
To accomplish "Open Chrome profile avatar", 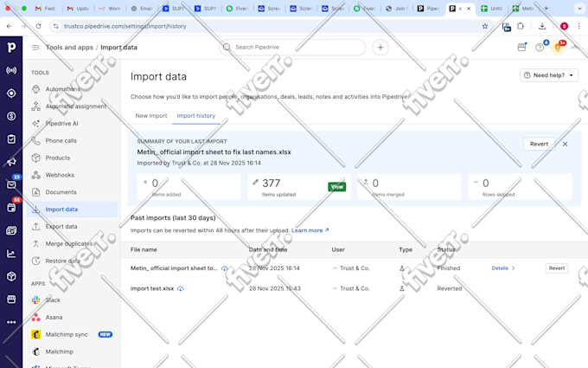I will pyautogui.click(x=564, y=26).
